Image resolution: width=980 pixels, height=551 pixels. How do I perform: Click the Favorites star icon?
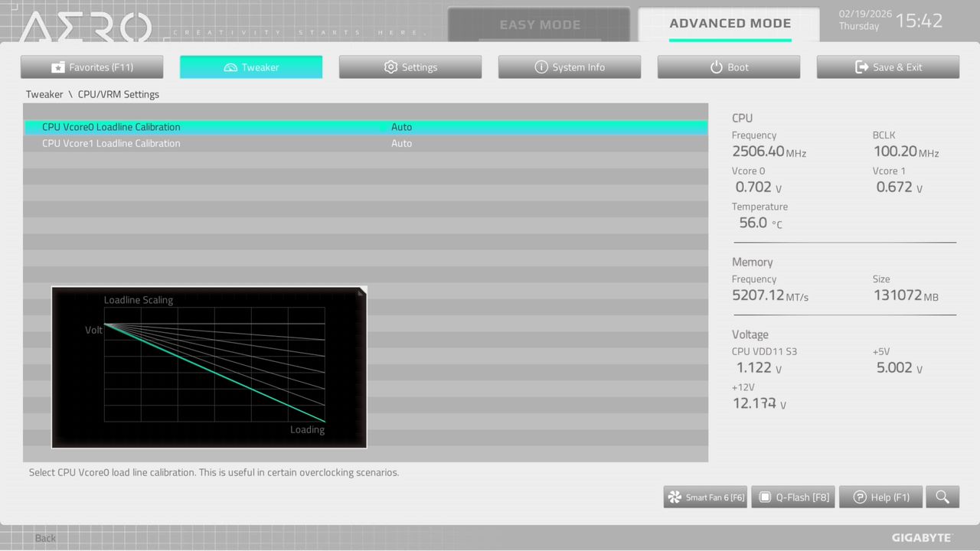pyautogui.click(x=57, y=67)
